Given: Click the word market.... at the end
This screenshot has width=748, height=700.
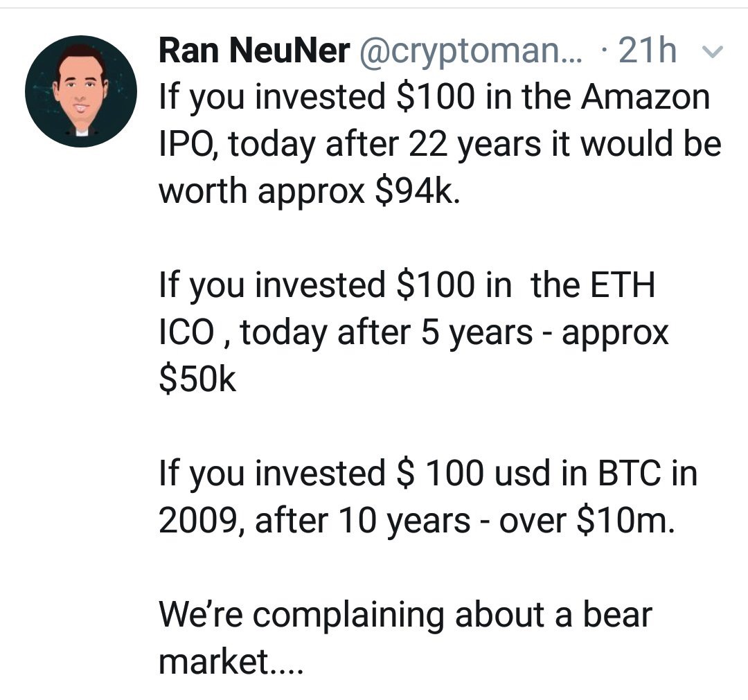Looking at the screenshot, I should [231, 661].
